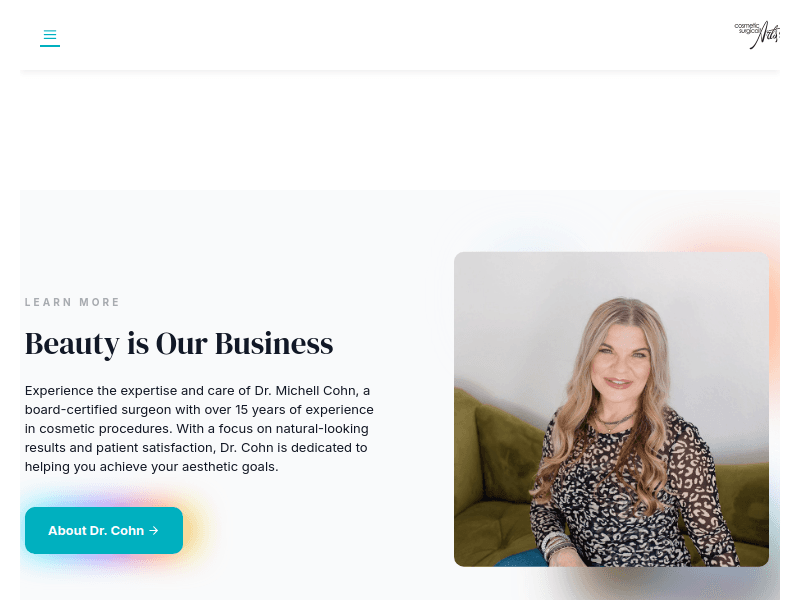
Task: Click the empty white banner below header
Action: (x=400, y=130)
